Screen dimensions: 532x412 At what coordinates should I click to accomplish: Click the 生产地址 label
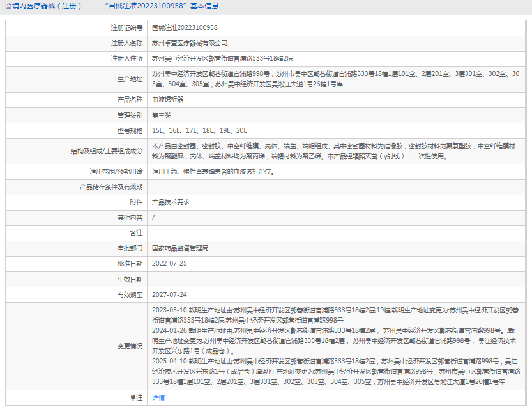[x=130, y=79]
